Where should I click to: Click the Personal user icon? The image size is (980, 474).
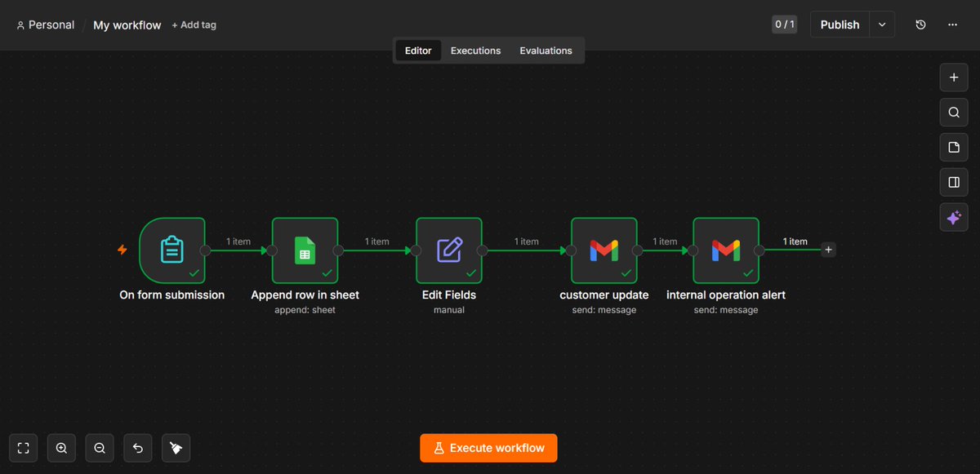tap(20, 25)
